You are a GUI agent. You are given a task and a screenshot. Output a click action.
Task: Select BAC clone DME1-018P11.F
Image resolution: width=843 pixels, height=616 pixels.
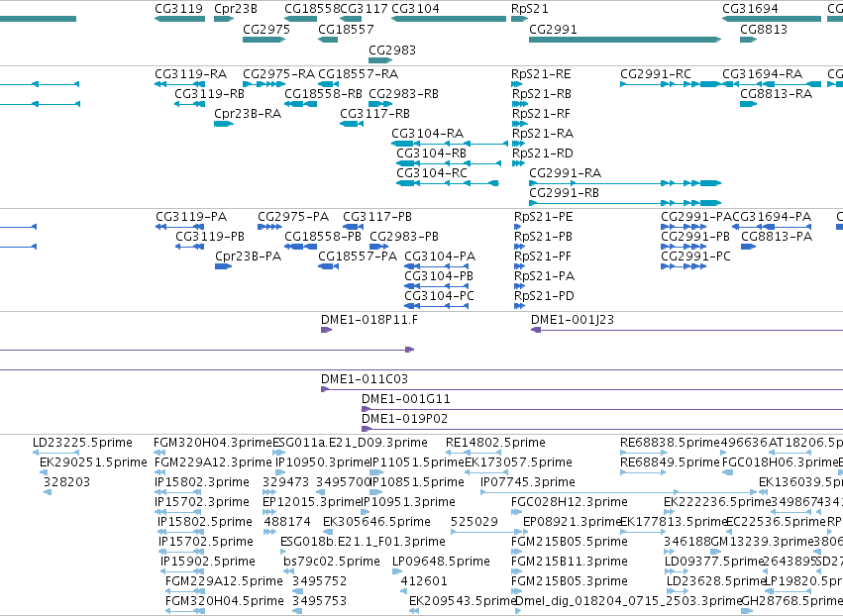point(326,330)
